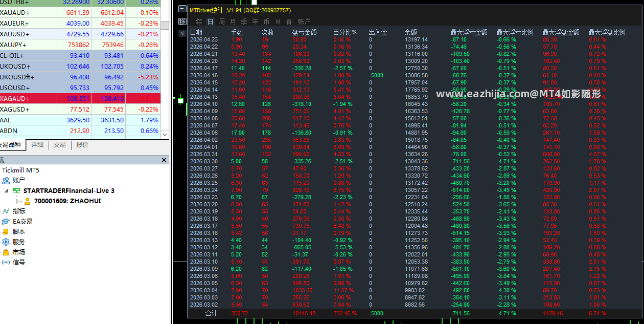This screenshot has height=324, width=644.
Task: Click the Indicators (指标) icon in Navigator
Action: [6, 211]
